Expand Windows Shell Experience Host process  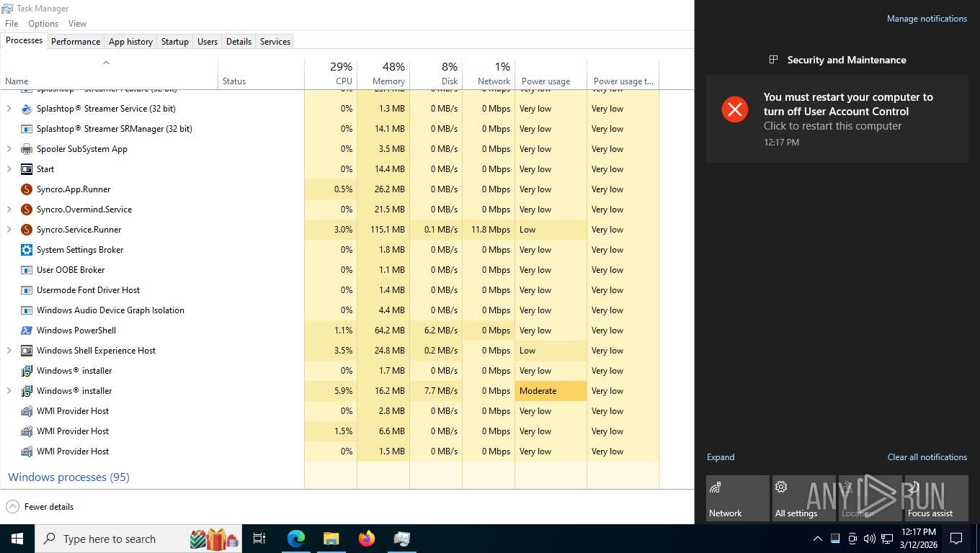(x=9, y=351)
